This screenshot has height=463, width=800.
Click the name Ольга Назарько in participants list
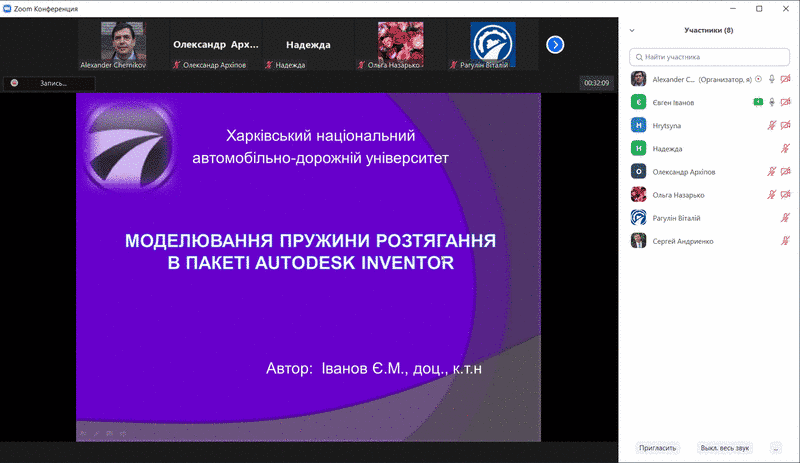678,195
